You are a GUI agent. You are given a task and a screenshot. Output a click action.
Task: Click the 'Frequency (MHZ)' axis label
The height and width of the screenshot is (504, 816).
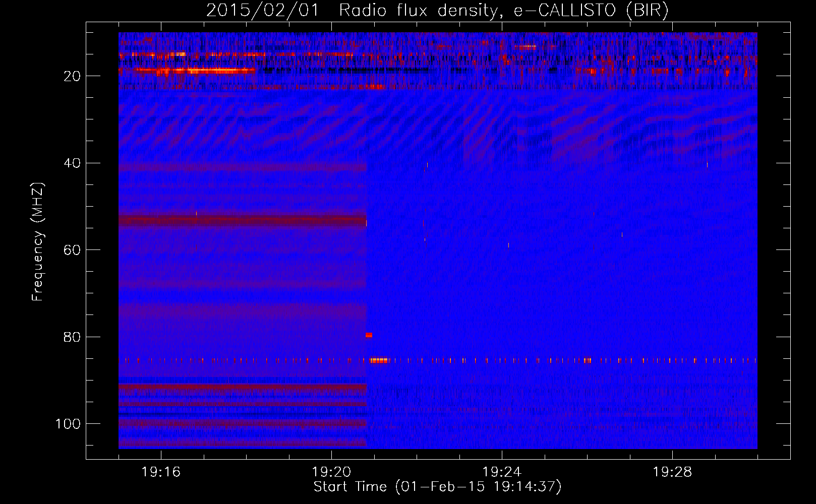(x=38, y=242)
